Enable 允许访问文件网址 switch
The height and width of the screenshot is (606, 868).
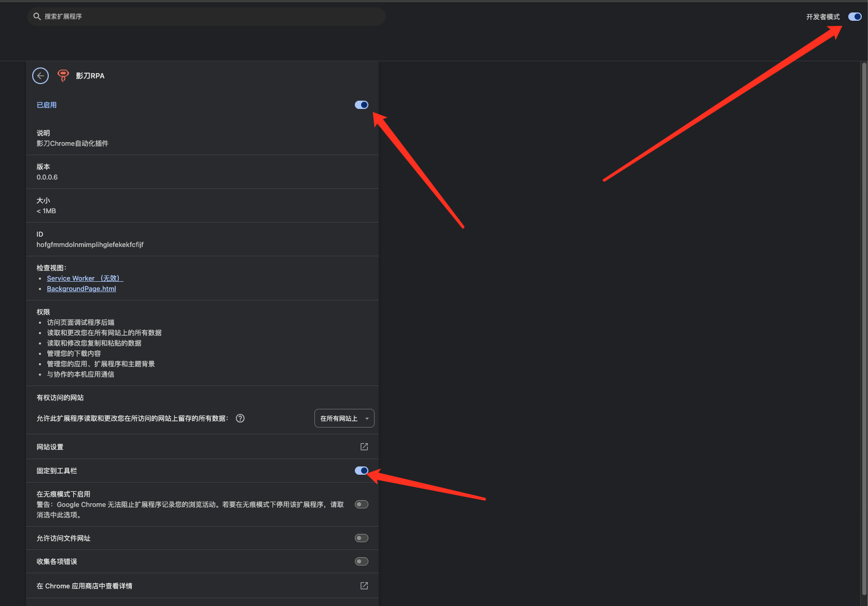[362, 538]
